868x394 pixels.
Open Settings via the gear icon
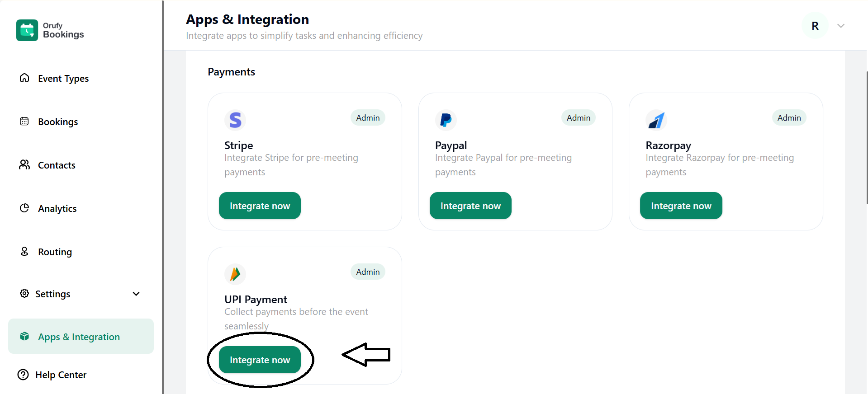(x=24, y=294)
